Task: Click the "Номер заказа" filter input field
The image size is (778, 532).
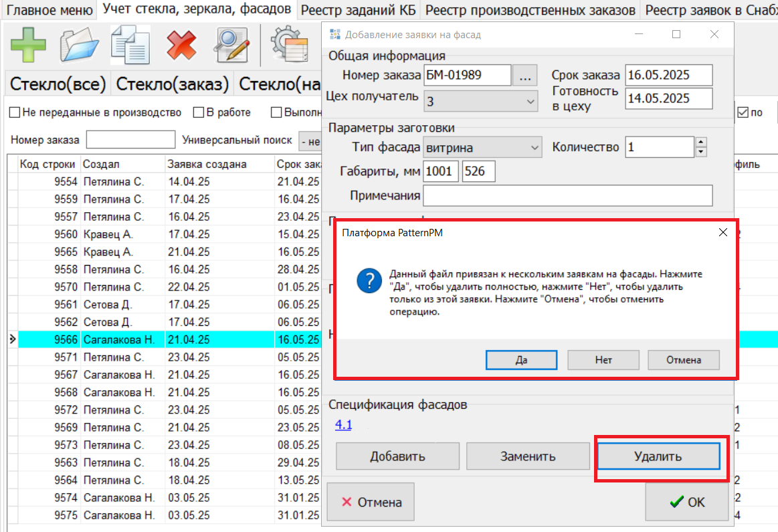Action: coord(130,140)
